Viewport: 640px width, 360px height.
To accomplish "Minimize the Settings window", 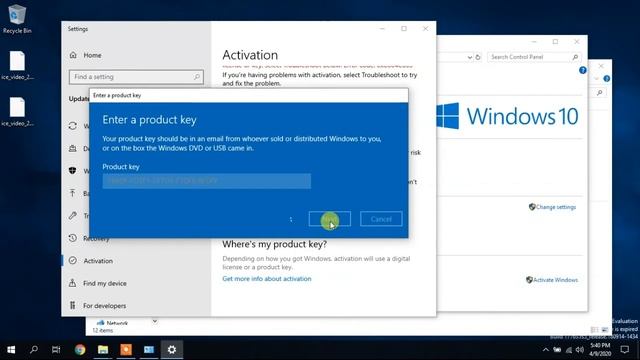I will [382, 29].
